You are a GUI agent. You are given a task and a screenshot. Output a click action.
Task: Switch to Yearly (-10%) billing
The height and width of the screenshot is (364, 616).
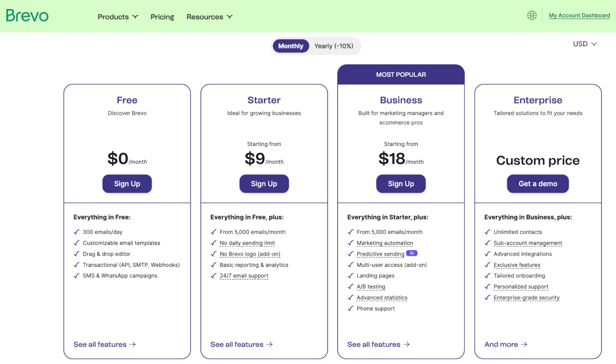[334, 46]
